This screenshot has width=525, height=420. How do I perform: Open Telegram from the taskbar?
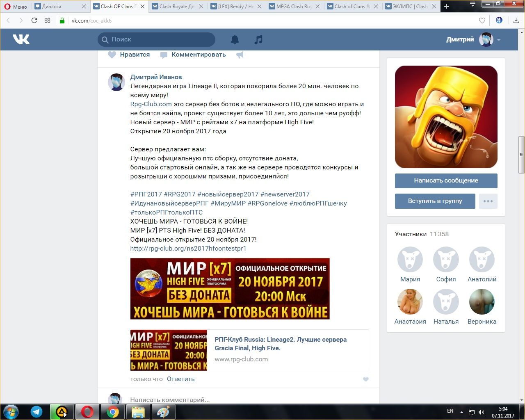(37, 411)
